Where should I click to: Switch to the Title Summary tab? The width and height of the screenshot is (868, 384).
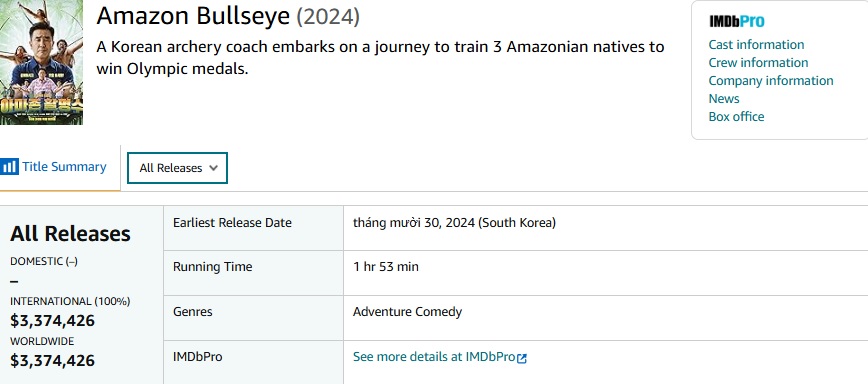coord(53,167)
